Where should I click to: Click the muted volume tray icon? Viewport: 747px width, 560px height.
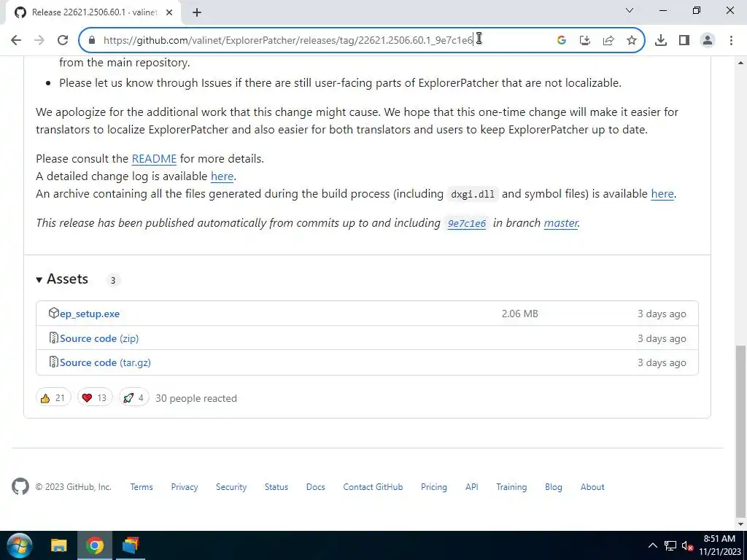[x=687, y=545]
